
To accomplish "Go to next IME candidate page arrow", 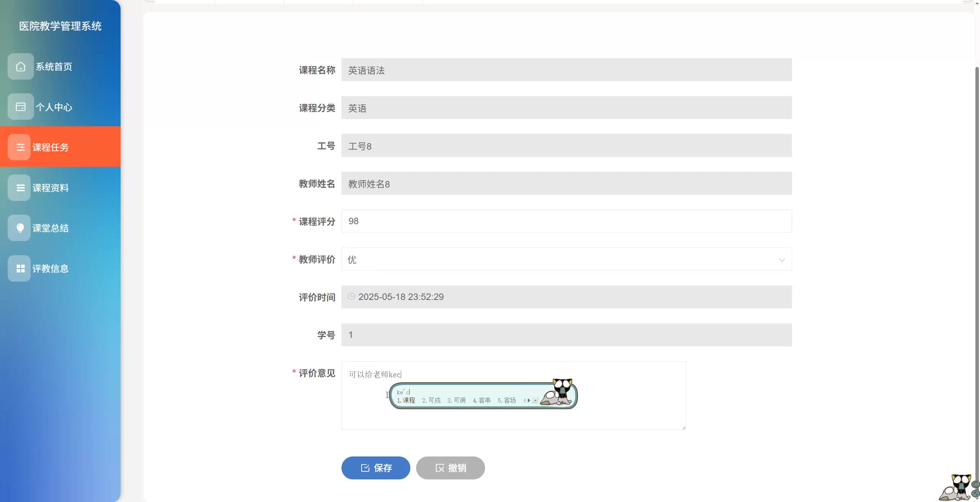I will [x=529, y=401].
